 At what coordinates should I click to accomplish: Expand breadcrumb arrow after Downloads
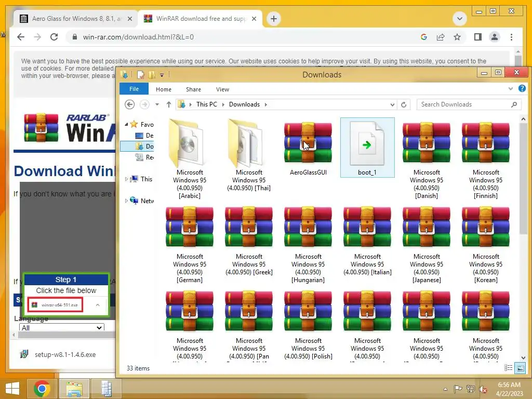click(x=265, y=104)
